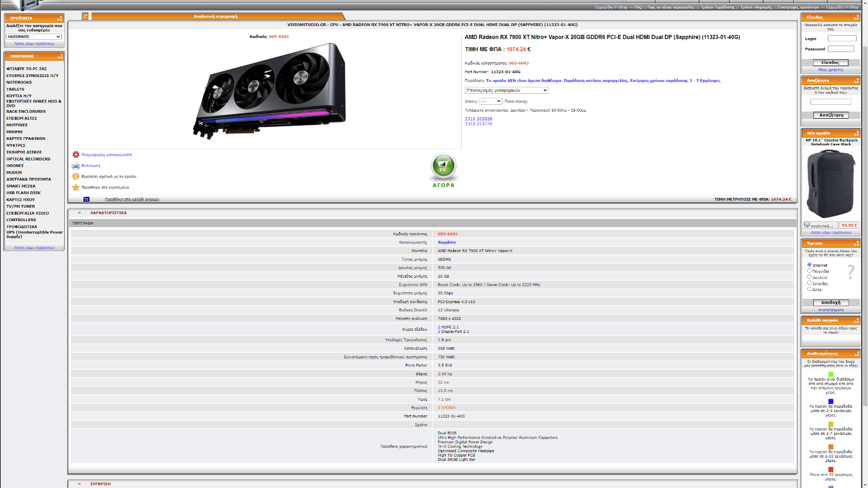Click the Προσθήκη στο καλάθι αγορών link

tap(132, 200)
